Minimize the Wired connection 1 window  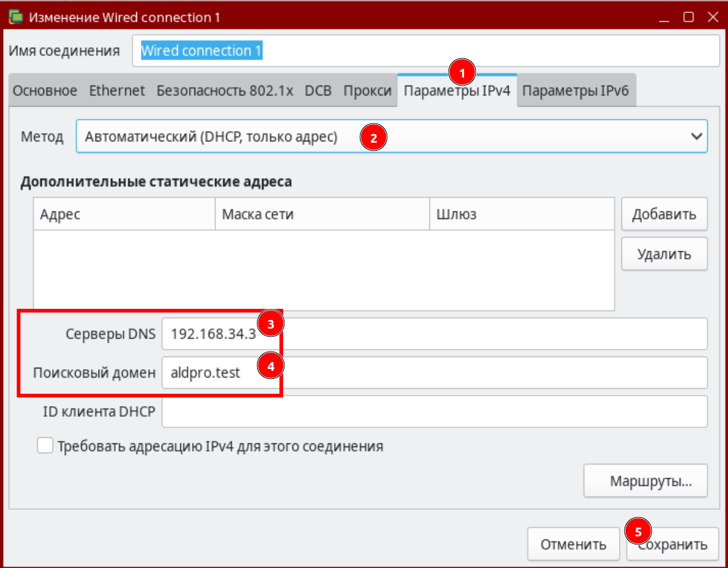(665, 17)
